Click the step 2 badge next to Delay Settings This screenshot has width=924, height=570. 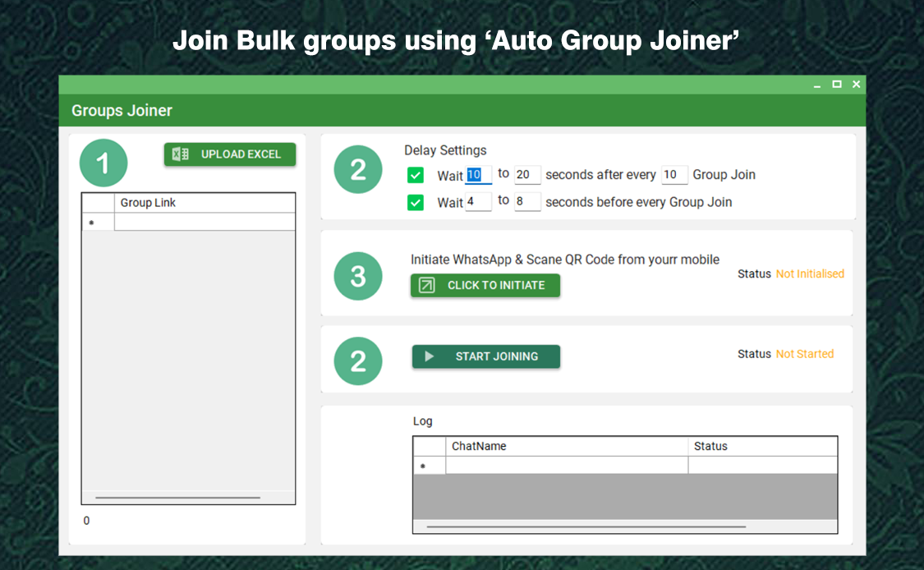[358, 170]
